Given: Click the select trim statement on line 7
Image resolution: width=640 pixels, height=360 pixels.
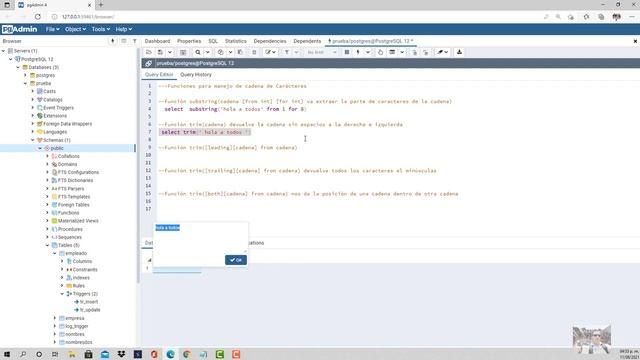Looking at the screenshot, I should (x=206, y=132).
